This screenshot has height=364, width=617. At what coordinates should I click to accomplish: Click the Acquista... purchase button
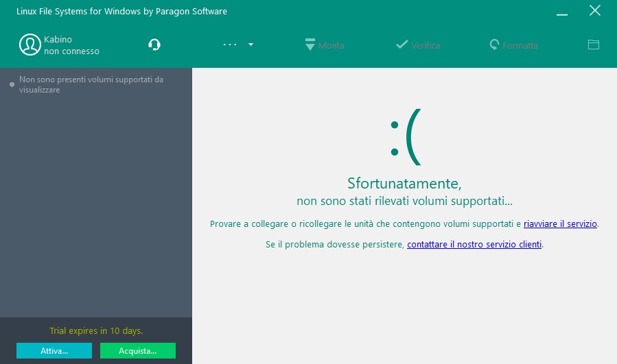(x=138, y=351)
